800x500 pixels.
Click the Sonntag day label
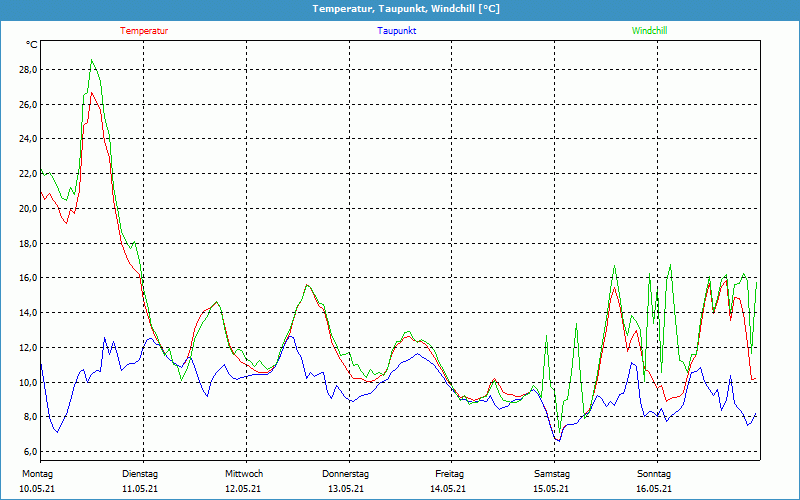click(654, 474)
